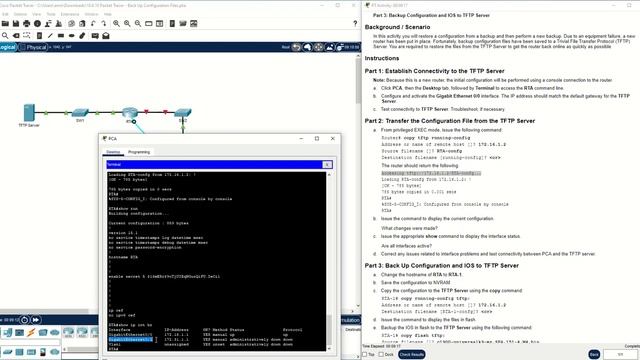Click inside the PCA terminal output
Viewport: 640px width, 360px height.
tap(217, 261)
